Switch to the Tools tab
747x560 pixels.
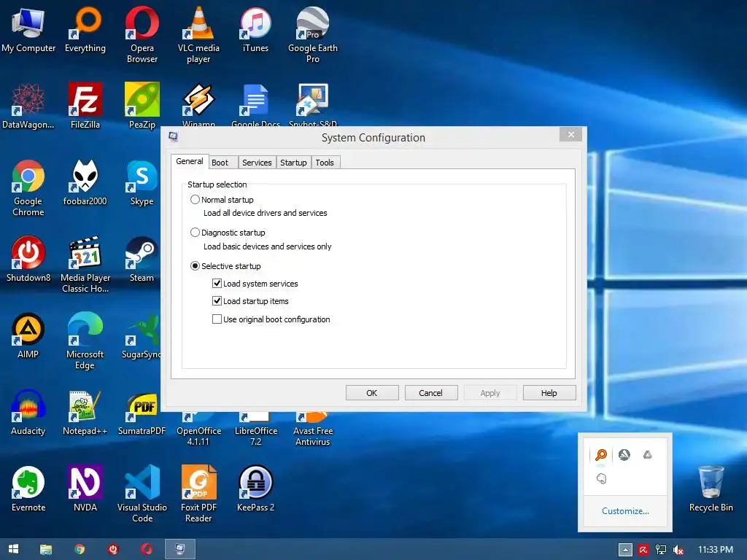click(x=325, y=163)
